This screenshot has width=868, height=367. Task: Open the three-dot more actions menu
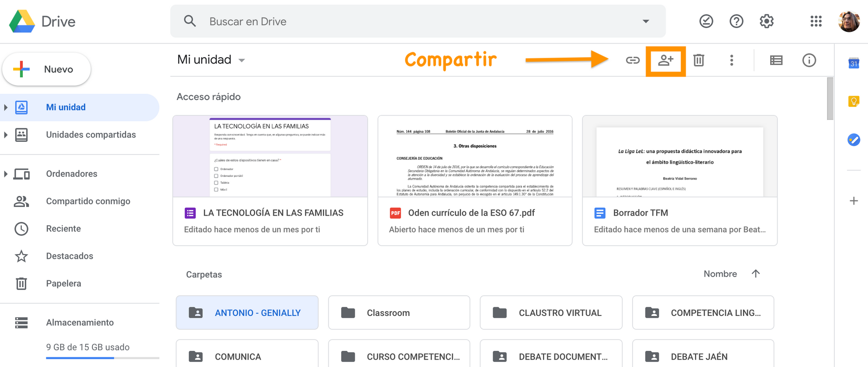coord(731,60)
